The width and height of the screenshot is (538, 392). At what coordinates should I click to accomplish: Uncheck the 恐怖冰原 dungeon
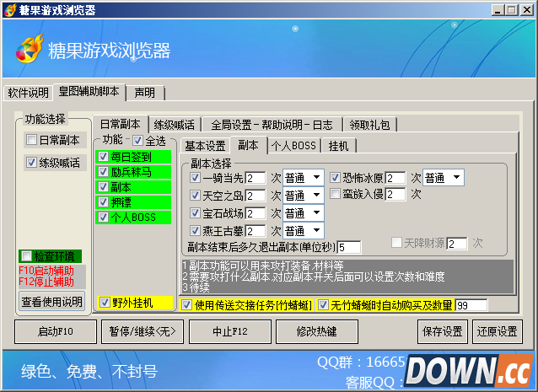pos(335,178)
